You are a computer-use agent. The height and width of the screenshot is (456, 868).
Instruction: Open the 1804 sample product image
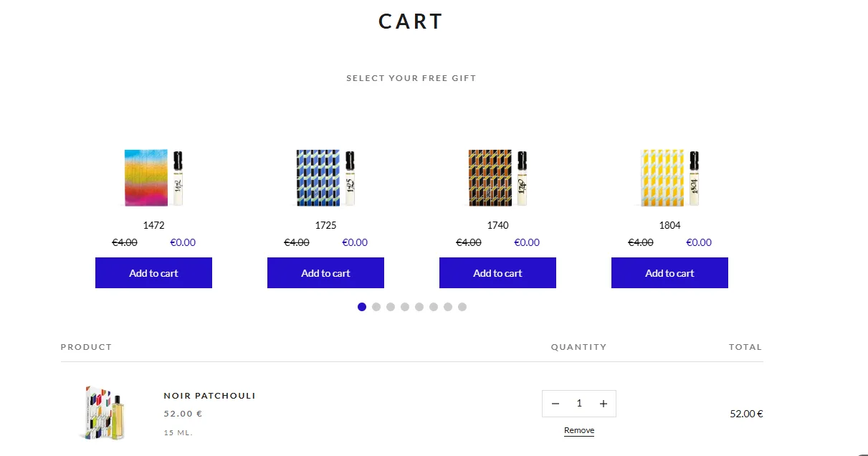point(669,178)
